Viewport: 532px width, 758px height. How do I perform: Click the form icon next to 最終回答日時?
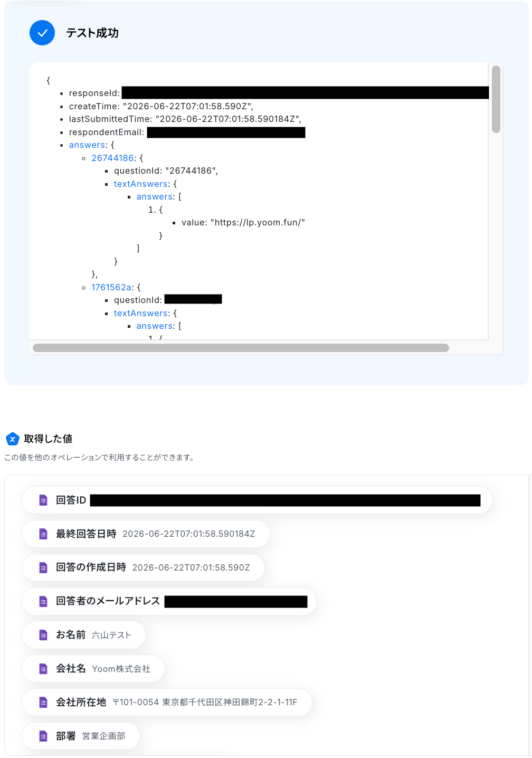43,534
